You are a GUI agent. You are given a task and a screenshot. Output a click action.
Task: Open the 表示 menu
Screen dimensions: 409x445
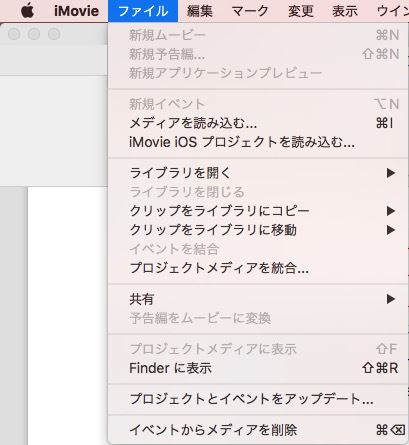[x=345, y=11]
